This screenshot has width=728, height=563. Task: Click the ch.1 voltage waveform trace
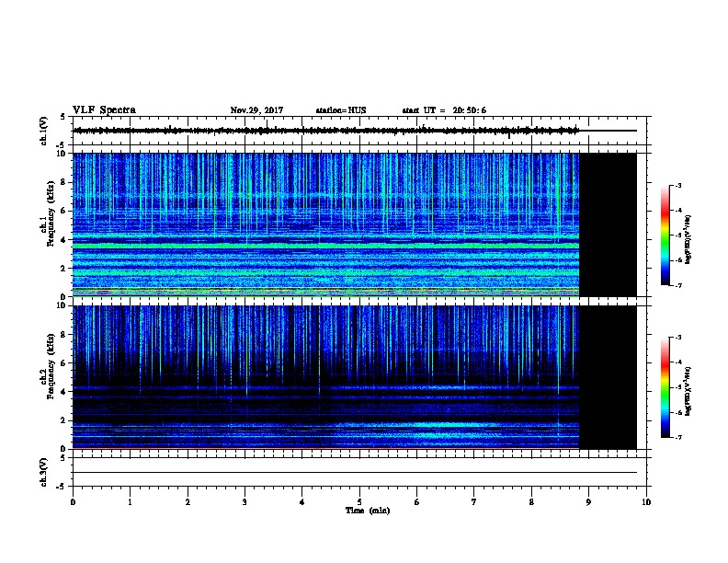click(x=325, y=131)
